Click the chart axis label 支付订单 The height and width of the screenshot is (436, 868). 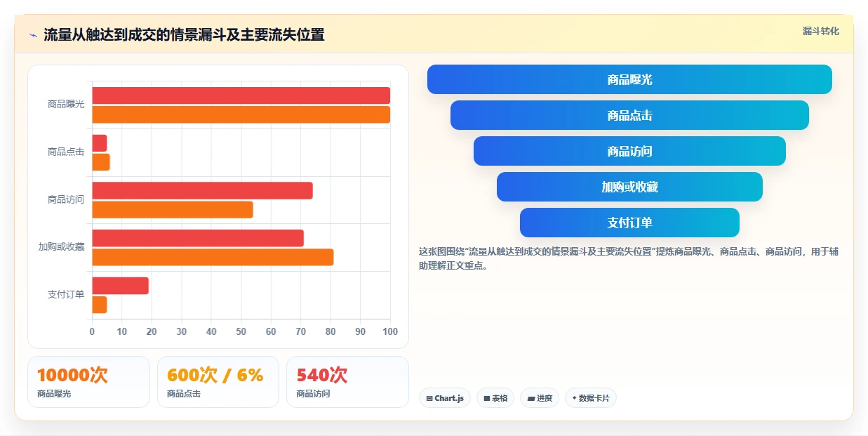click(x=66, y=294)
